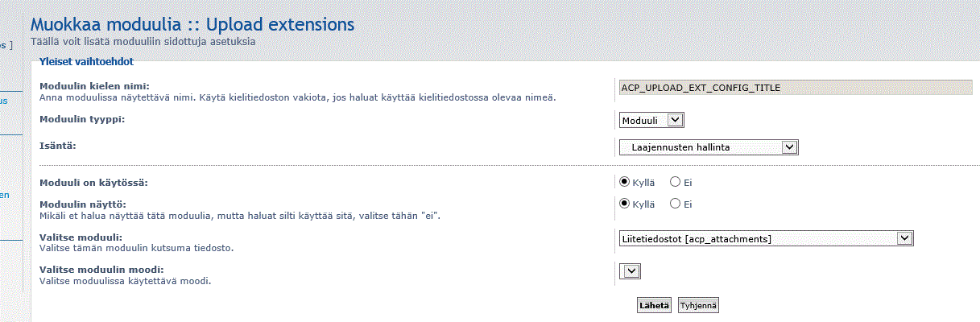This screenshot has width=980, height=322.
Task: Click the 'Moduulin näyttö:' label
Action: [x=83, y=204]
